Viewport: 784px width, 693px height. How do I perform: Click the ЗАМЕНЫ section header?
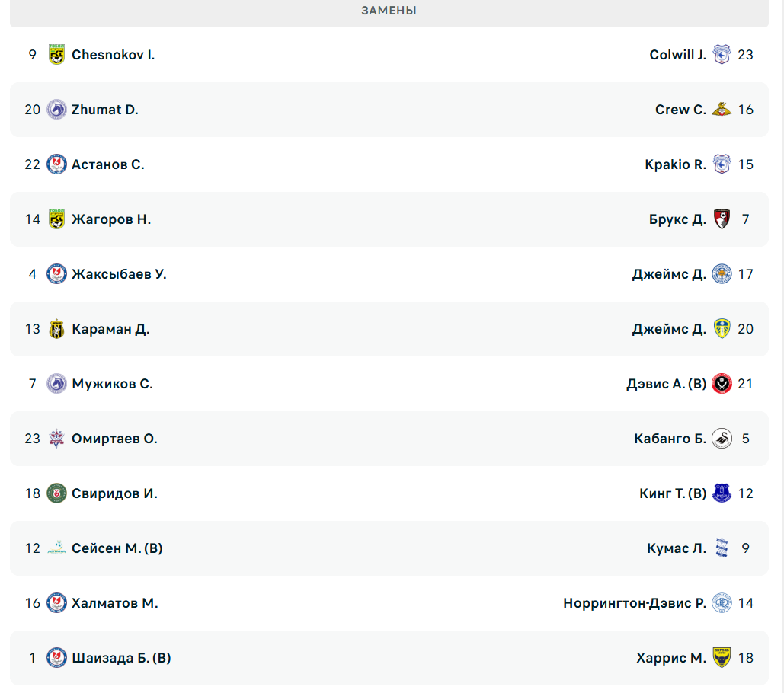389,11
